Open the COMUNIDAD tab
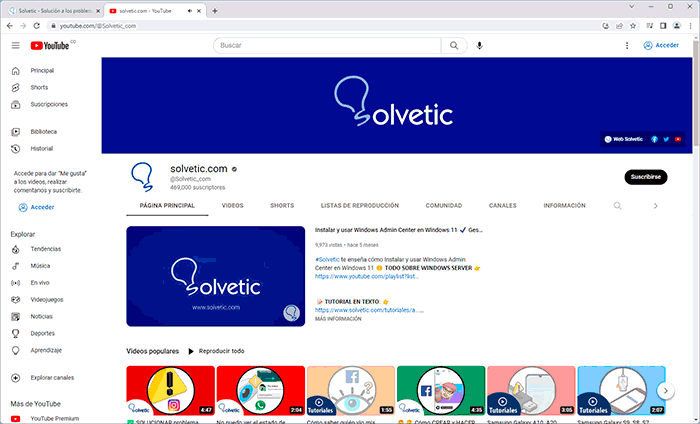 tap(444, 206)
